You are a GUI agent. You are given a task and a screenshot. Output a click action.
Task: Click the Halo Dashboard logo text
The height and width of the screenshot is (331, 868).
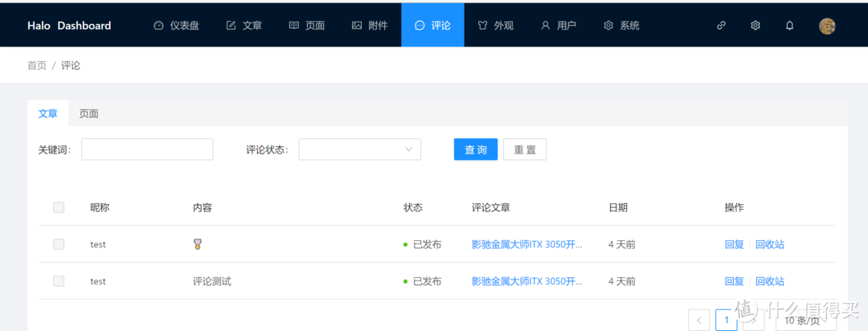[69, 26]
